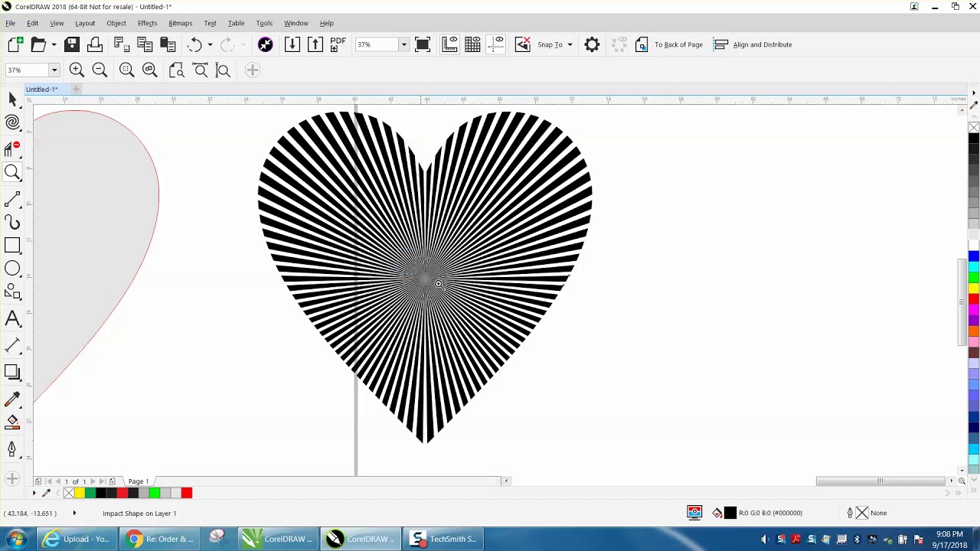980x551 pixels.
Task: Open Align and Distribute
Action: tap(753, 44)
